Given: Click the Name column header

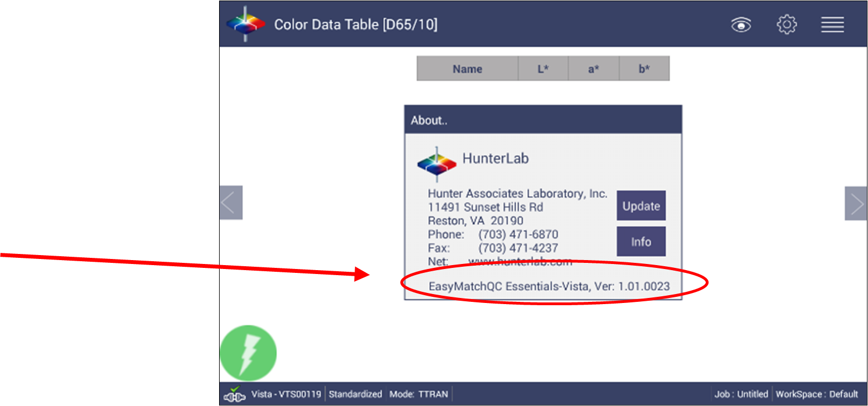Looking at the screenshot, I should pos(467,69).
